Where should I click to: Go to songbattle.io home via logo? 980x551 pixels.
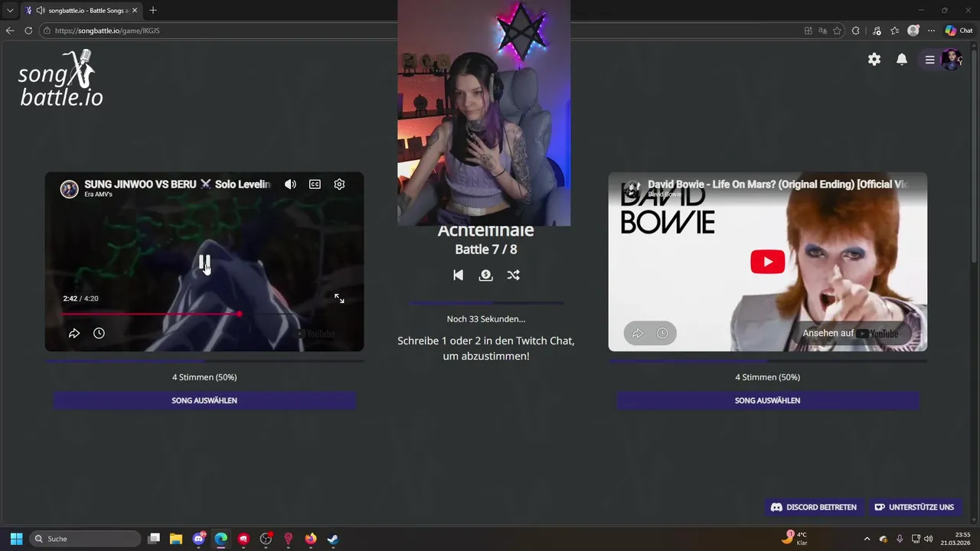(x=60, y=79)
